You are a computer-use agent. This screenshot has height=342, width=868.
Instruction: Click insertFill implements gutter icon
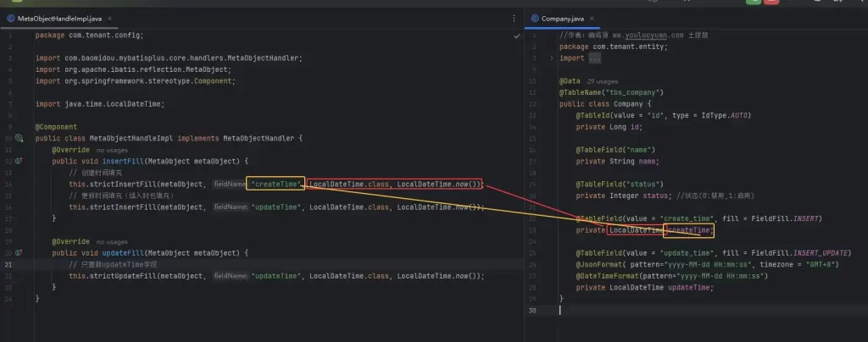19,161
